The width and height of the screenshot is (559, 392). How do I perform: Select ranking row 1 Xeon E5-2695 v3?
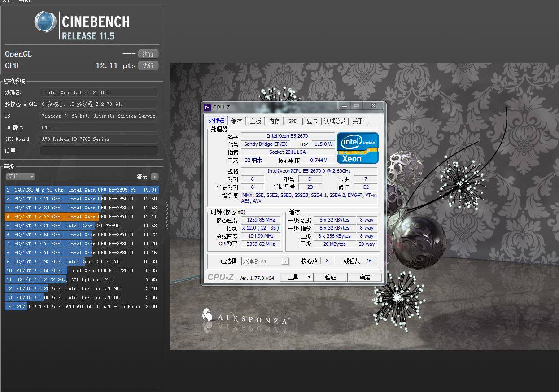pyautogui.click(x=82, y=190)
